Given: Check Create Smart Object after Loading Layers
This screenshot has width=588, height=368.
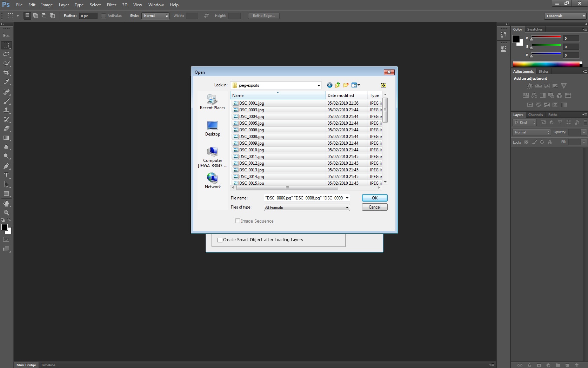Looking at the screenshot, I should 220,240.
